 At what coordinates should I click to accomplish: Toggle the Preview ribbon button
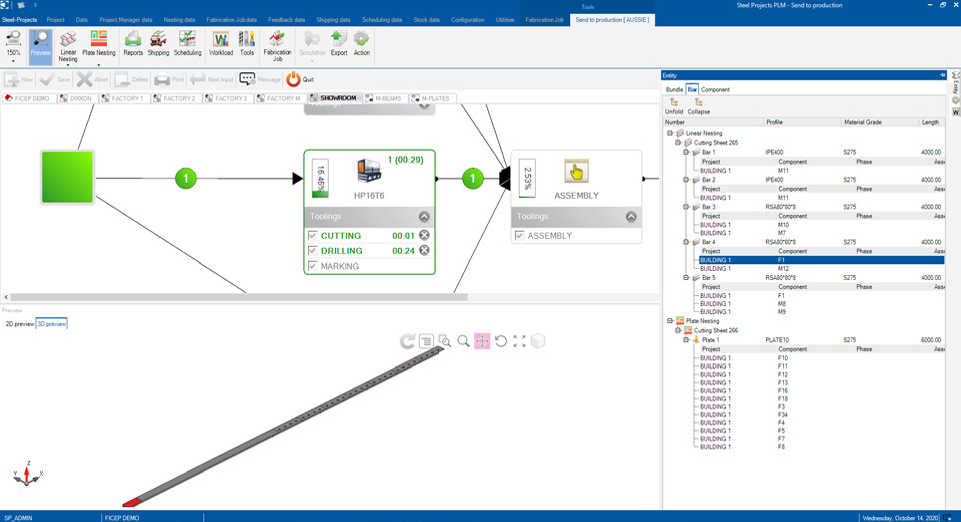point(40,45)
